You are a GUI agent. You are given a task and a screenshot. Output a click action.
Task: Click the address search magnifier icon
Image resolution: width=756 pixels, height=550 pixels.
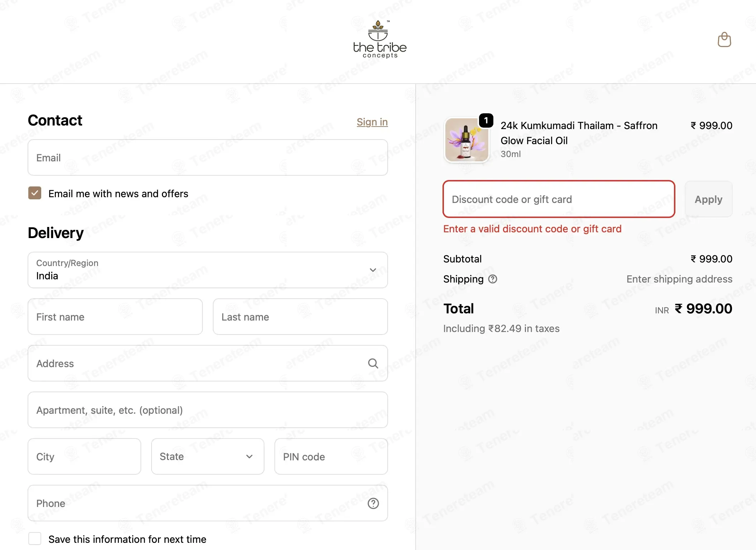(x=373, y=363)
